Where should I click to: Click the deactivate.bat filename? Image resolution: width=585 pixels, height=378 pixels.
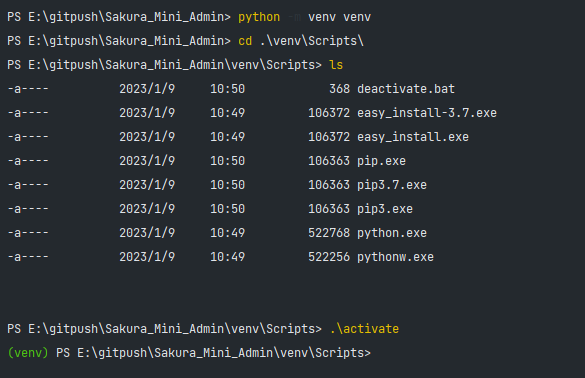click(406, 89)
